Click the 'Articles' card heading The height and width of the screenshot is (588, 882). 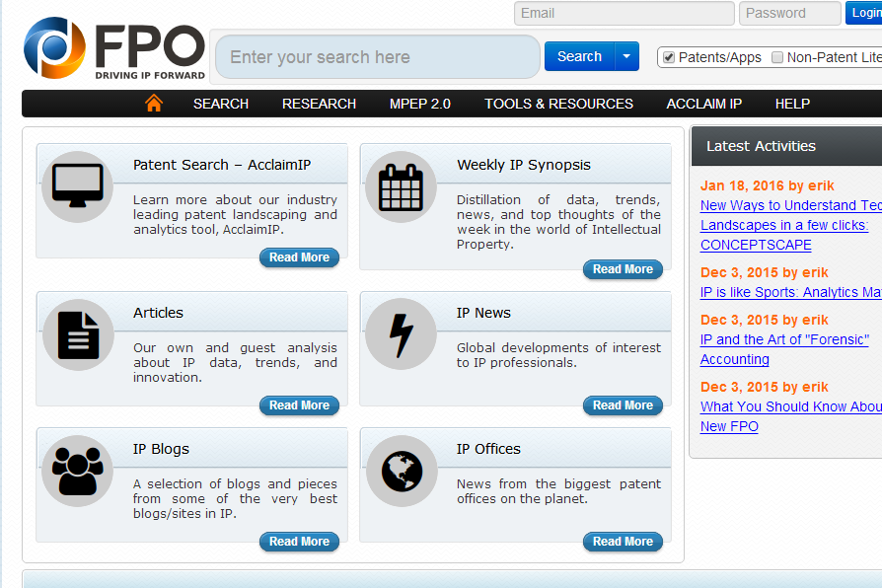(x=158, y=313)
